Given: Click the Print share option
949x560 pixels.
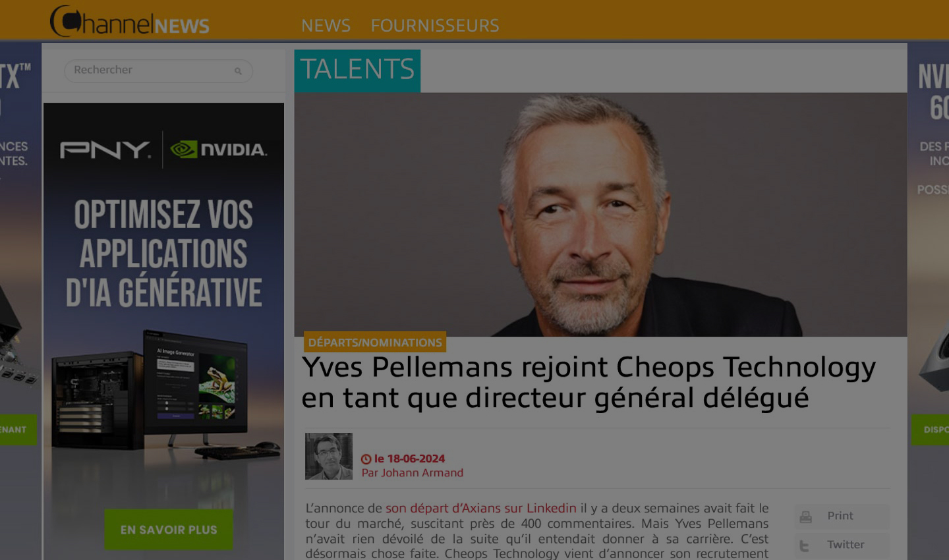Looking at the screenshot, I should coord(842,516).
